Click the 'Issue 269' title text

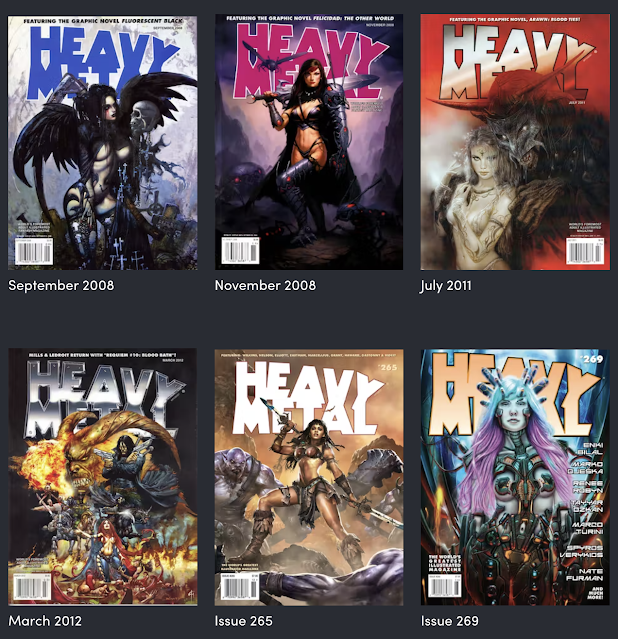[450, 621]
